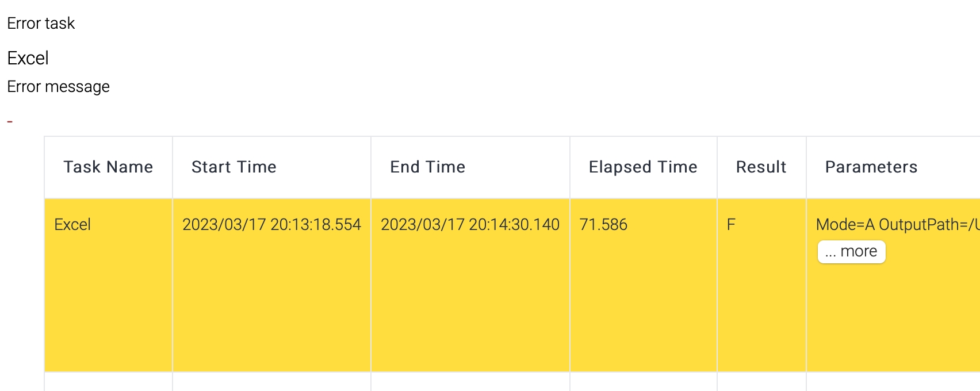Image resolution: width=980 pixels, height=391 pixels.
Task: Click the start time 20:13:18.554 cell
Action: (x=271, y=225)
